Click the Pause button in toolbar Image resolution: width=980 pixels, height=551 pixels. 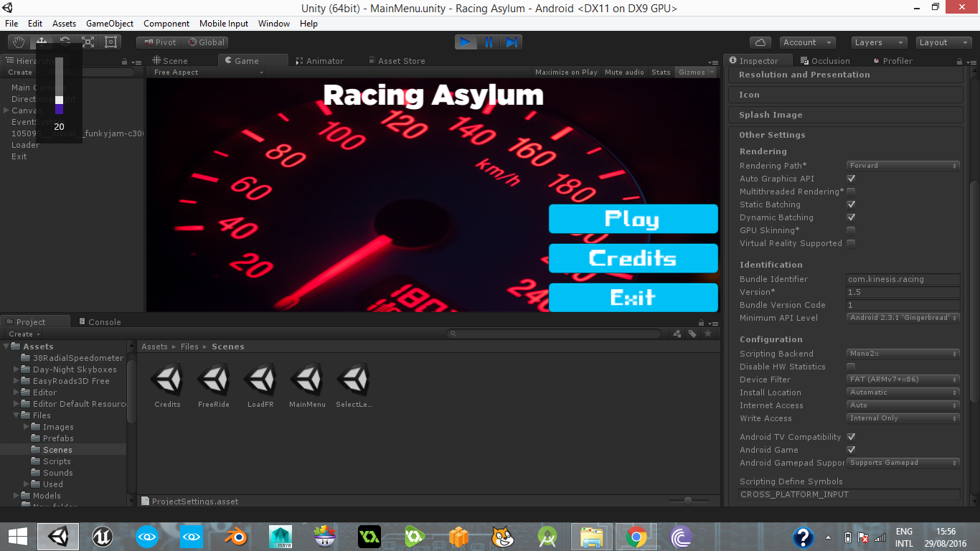click(x=489, y=42)
